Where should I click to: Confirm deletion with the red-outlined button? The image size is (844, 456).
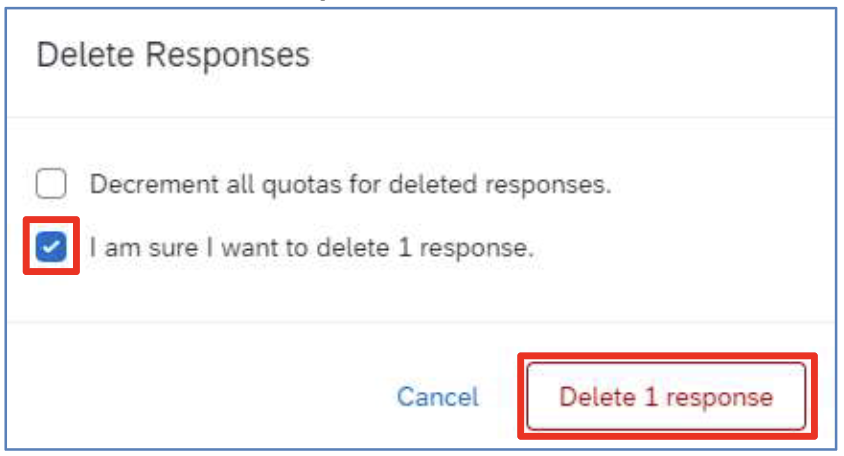[666, 397]
